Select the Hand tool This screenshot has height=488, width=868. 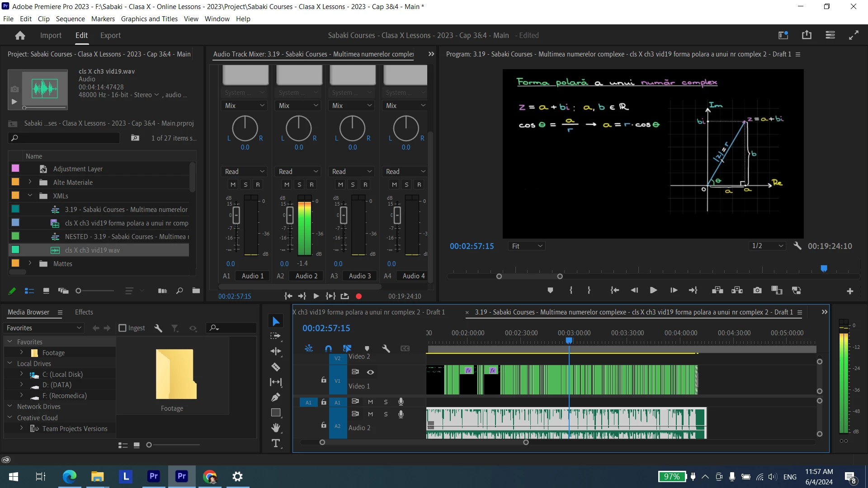(276, 427)
